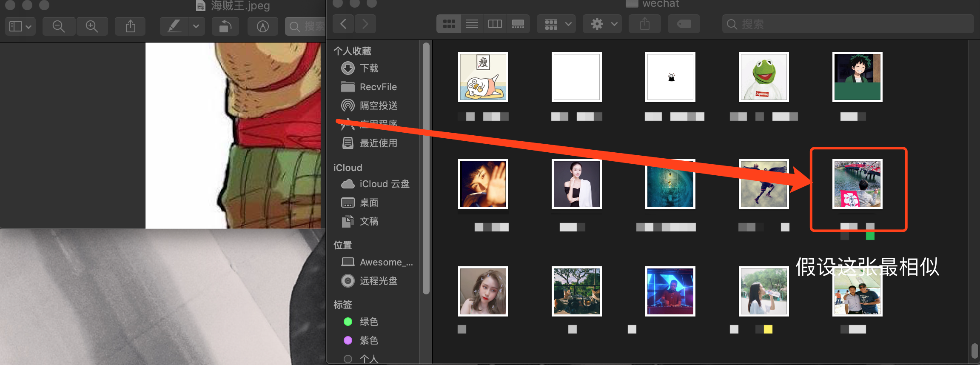Click the zoom out magnifier in Preview
Screen dimensions: 980x365
(x=59, y=26)
